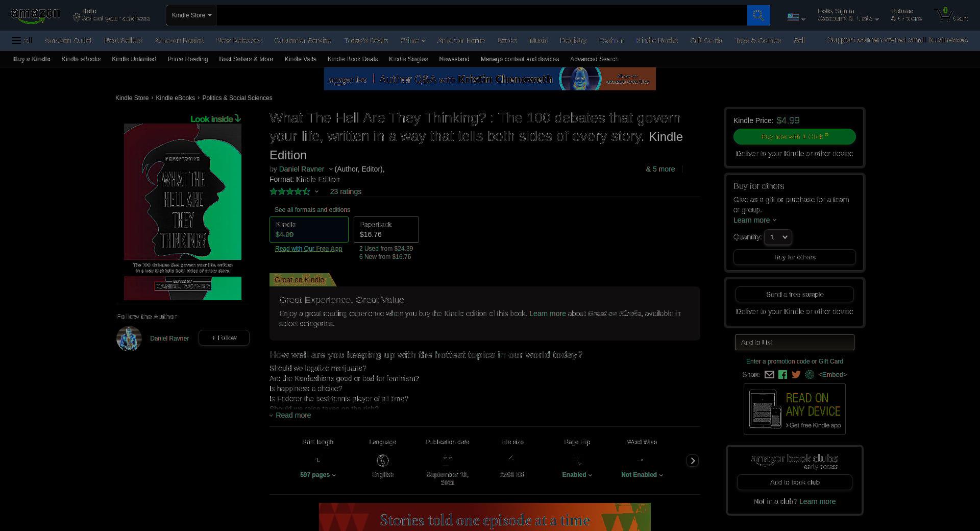
Task: Expand Read more description
Action: pyautogui.click(x=290, y=415)
